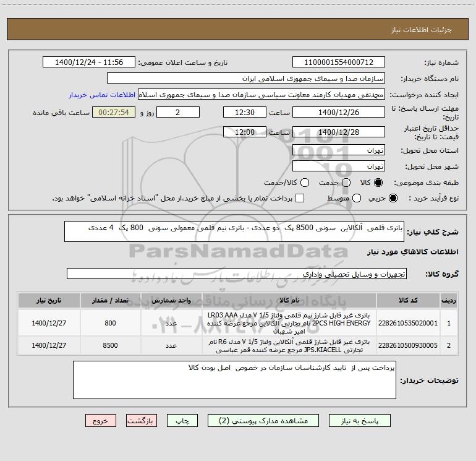
Task: Click the پاسخ به نیاز button
Action: coord(359,421)
